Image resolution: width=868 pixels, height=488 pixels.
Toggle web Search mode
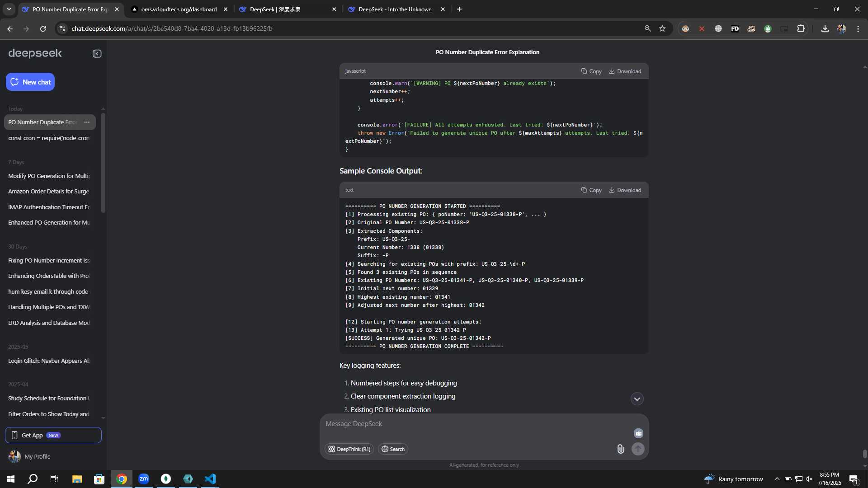(393, 449)
